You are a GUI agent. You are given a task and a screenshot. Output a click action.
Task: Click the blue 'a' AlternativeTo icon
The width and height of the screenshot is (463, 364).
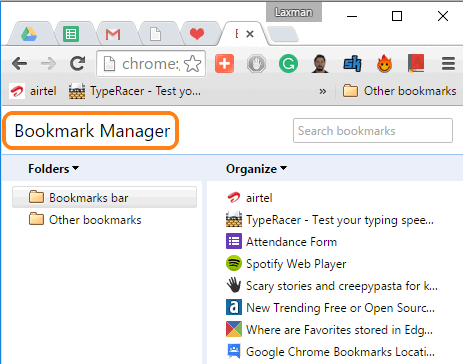[234, 307]
